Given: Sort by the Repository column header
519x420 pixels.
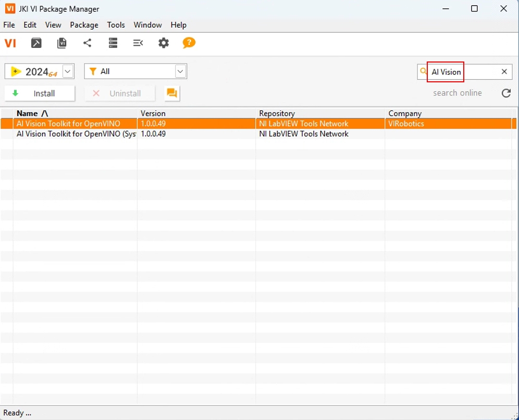Looking at the screenshot, I should point(320,113).
